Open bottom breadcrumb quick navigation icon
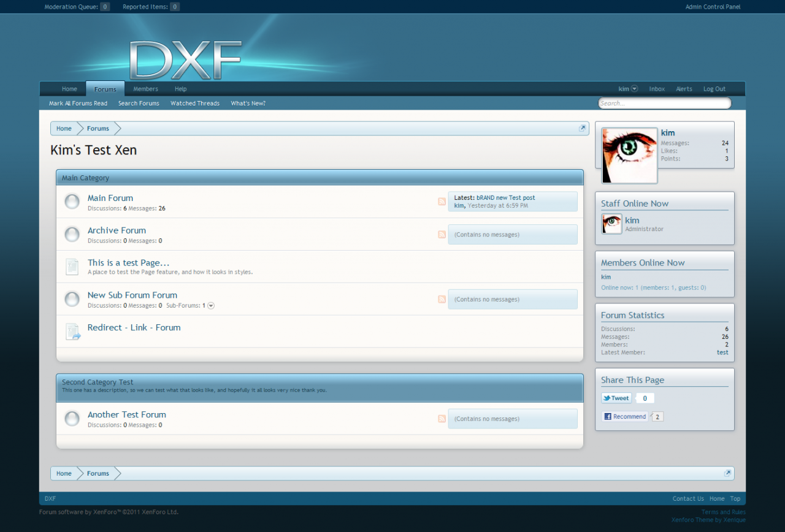This screenshot has width=785, height=532. (727, 473)
